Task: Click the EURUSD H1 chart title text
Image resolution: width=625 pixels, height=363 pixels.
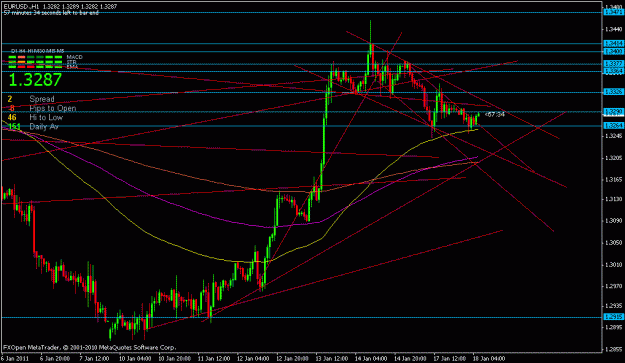Action: 60,7
